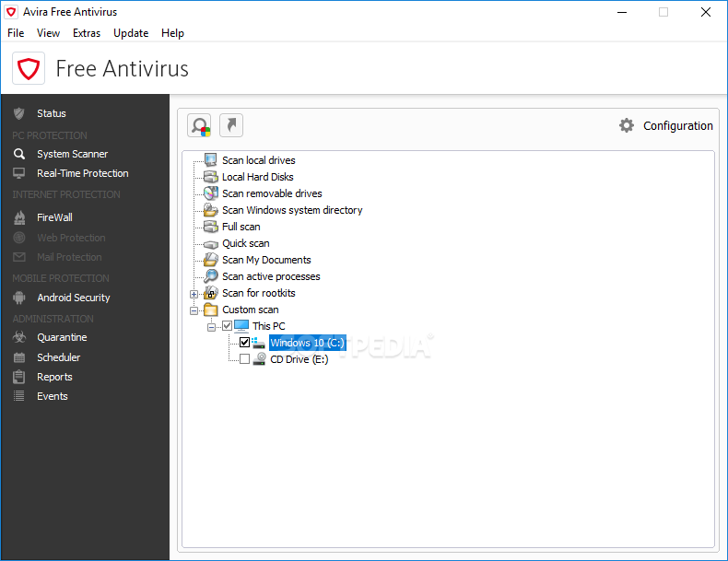Image resolution: width=728 pixels, height=561 pixels.
Task: Click the Quick scan drive icon
Action: (x=211, y=244)
